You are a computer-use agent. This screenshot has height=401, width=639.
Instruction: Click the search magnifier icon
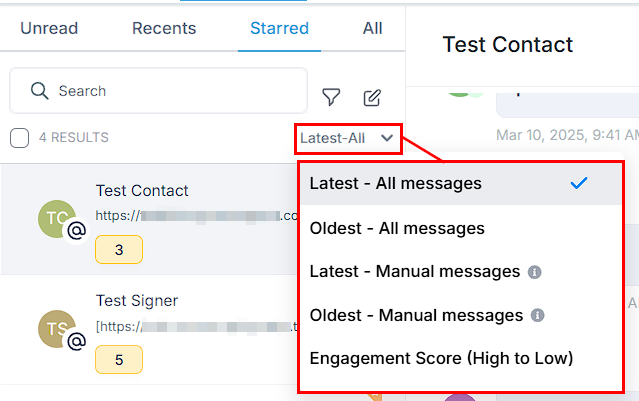pos(40,90)
